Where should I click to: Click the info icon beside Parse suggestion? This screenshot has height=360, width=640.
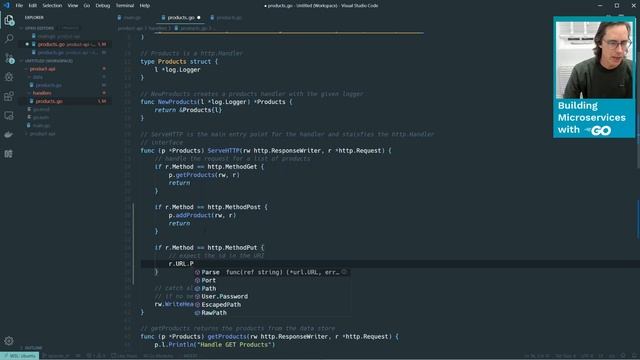[x=344, y=272]
